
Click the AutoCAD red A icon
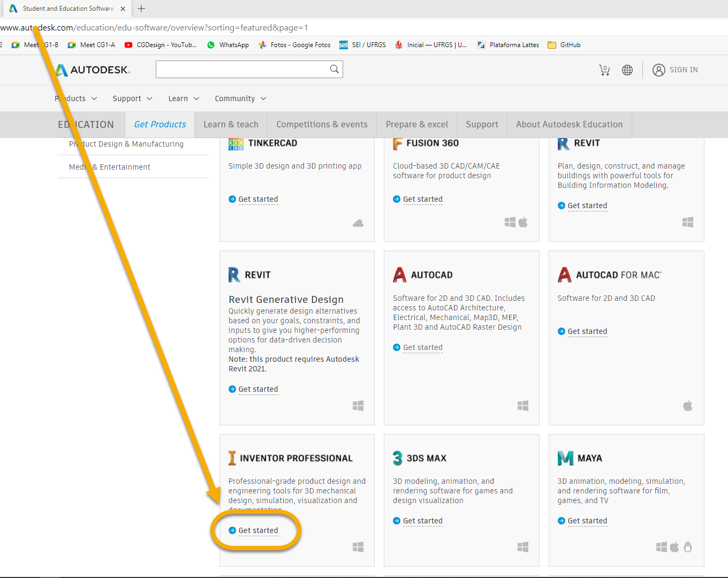coord(399,275)
